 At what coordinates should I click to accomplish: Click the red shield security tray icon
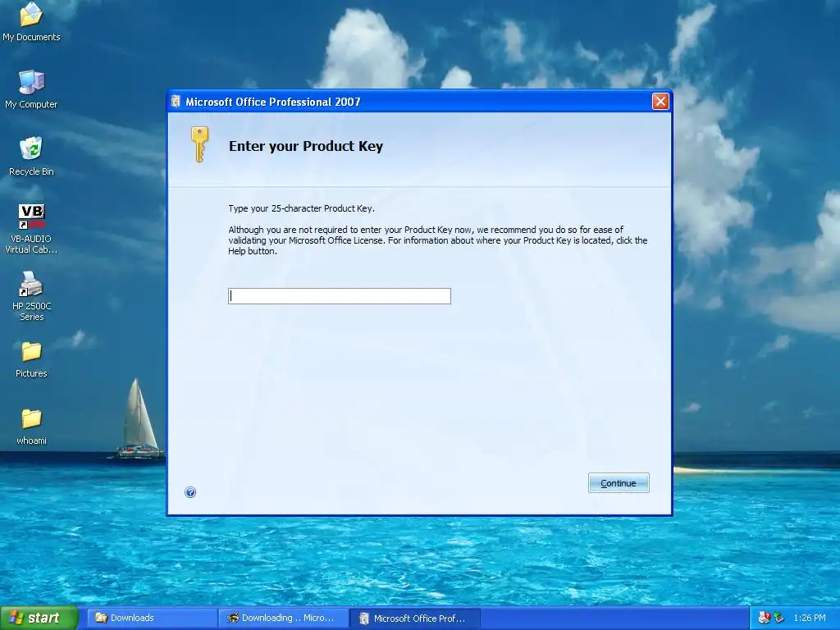click(x=764, y=619)
